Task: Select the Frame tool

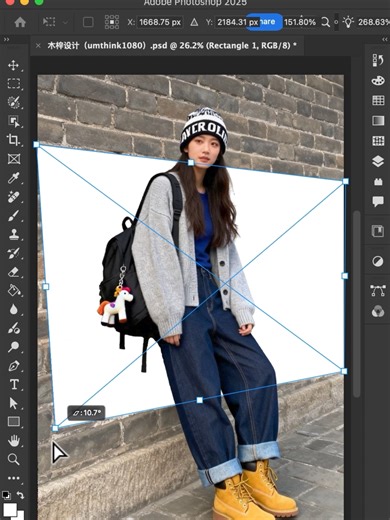Action: point(14,159)
